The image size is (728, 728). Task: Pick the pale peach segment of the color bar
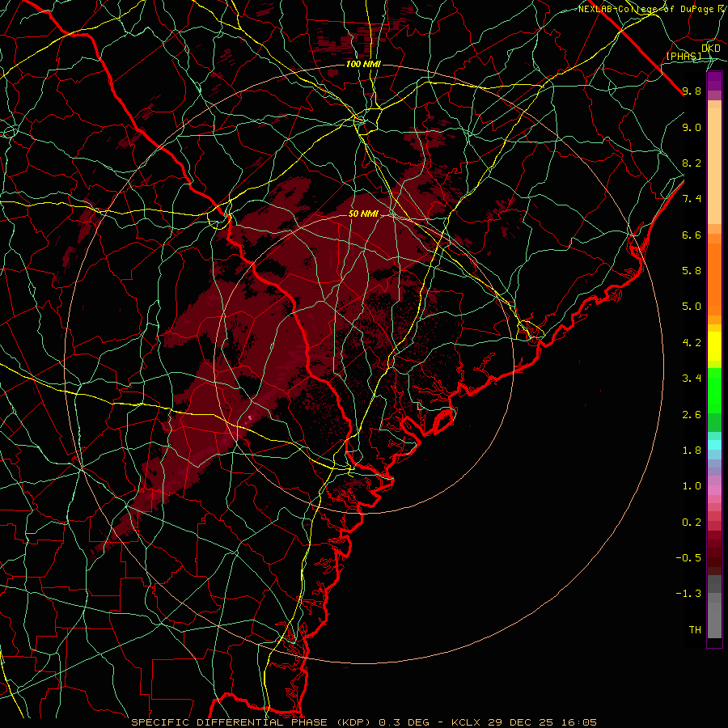(x=714, y=166)
